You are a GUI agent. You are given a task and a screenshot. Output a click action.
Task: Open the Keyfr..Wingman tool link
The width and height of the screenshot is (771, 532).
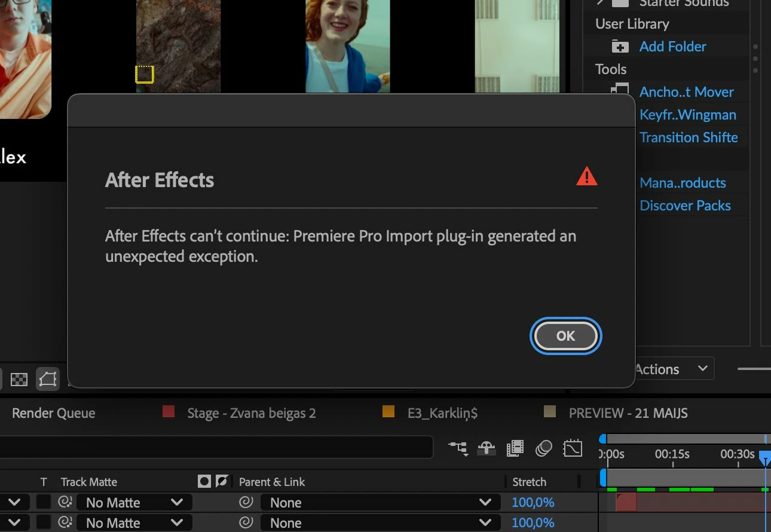click(x=687, y=115)
